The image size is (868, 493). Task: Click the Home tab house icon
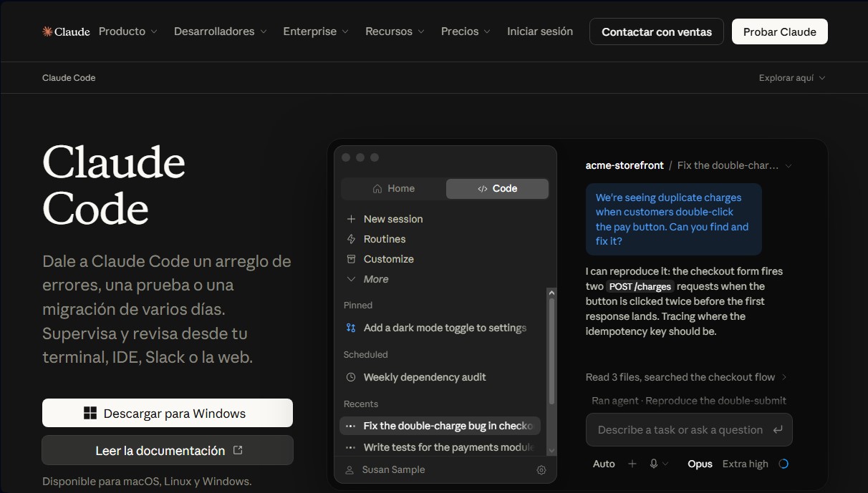[377, 189]
